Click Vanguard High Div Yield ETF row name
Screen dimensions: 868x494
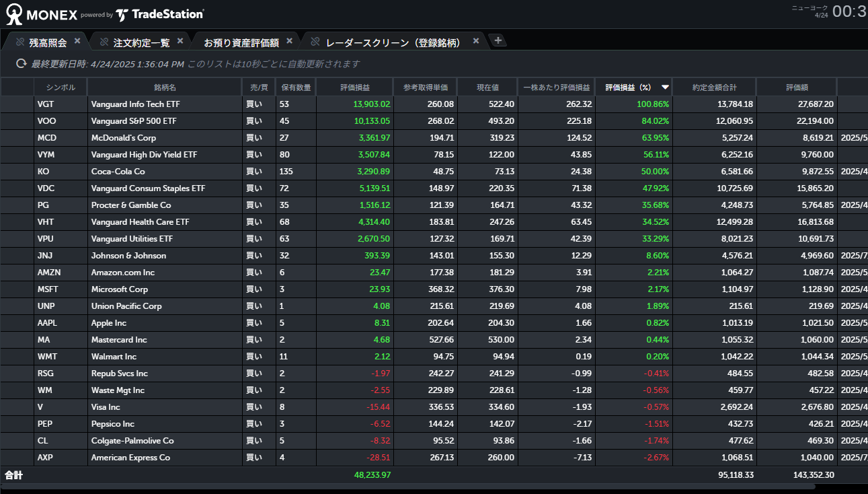(x=165, y=155)
